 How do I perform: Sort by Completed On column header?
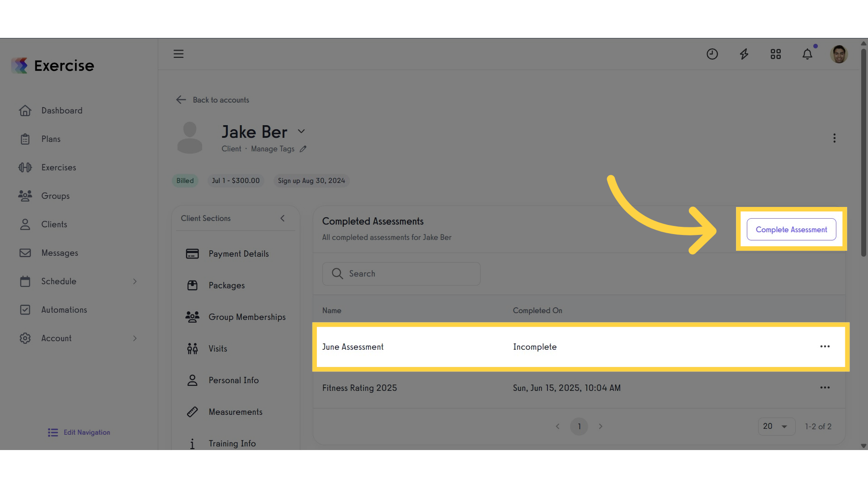538,311
